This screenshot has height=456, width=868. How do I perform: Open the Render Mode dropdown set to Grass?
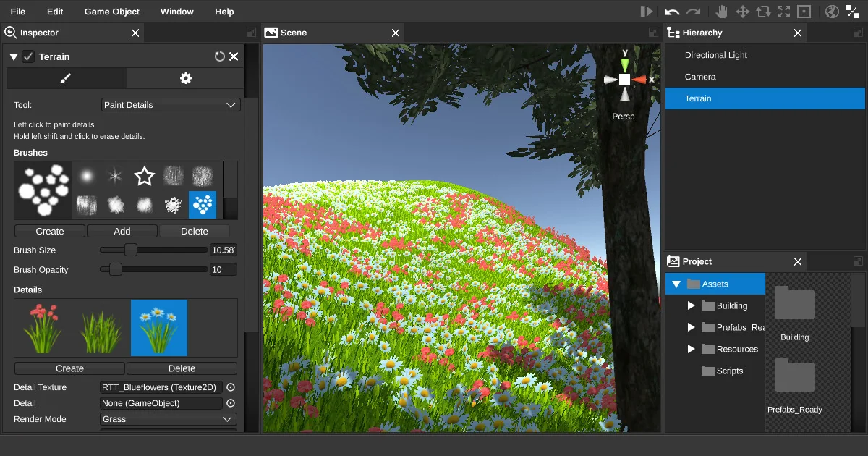pos(168,419)
